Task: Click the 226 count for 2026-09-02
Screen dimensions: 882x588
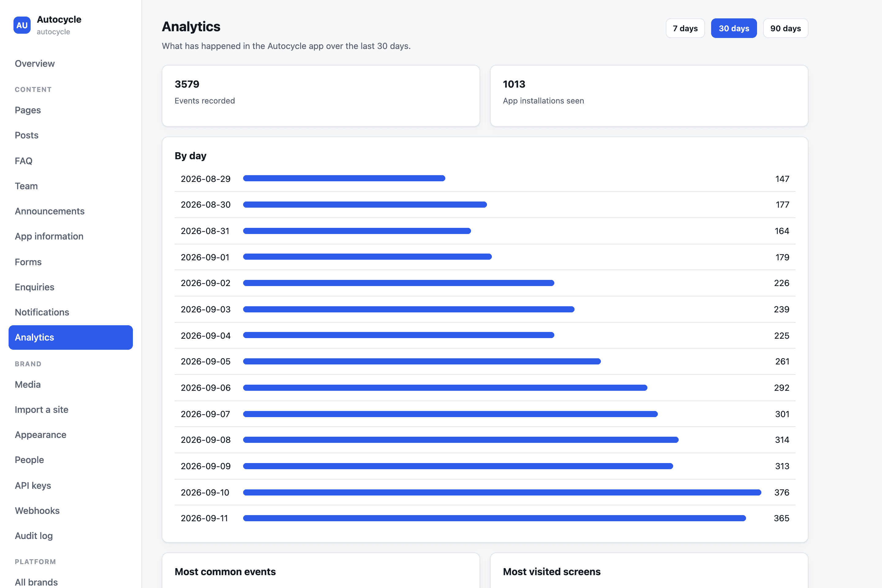Action: click(x=782, y=283)
